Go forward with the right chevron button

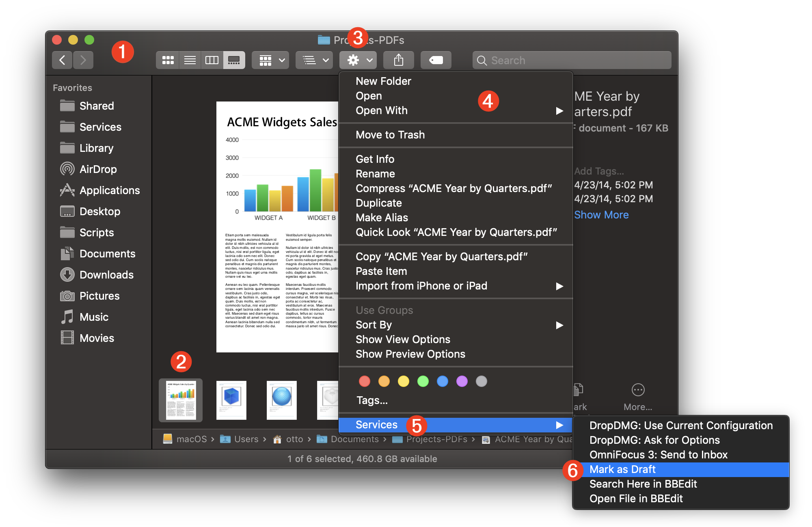tap(83, 60)
